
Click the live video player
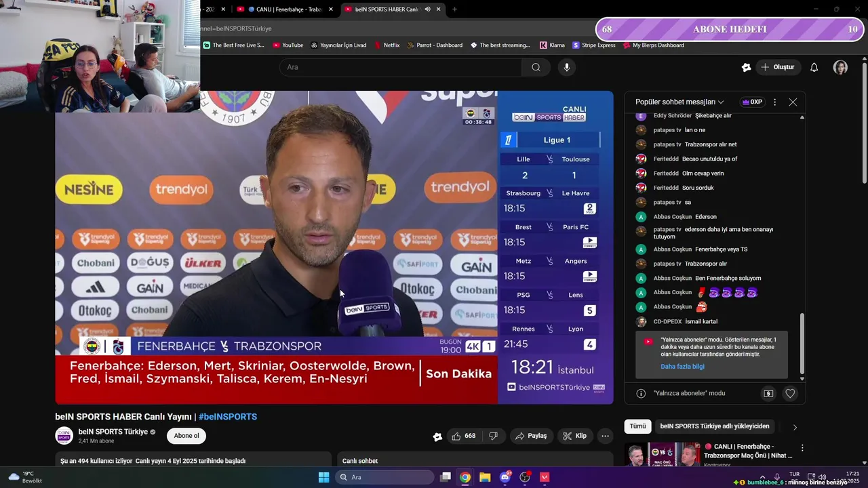334,247
